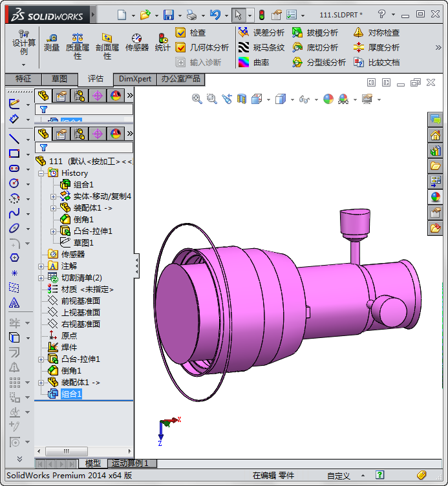Open the Appearances color ball tab

[435, 197]
